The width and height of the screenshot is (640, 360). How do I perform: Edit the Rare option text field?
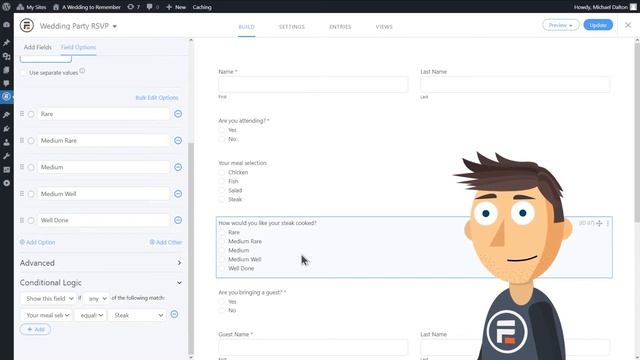[104, 114]
